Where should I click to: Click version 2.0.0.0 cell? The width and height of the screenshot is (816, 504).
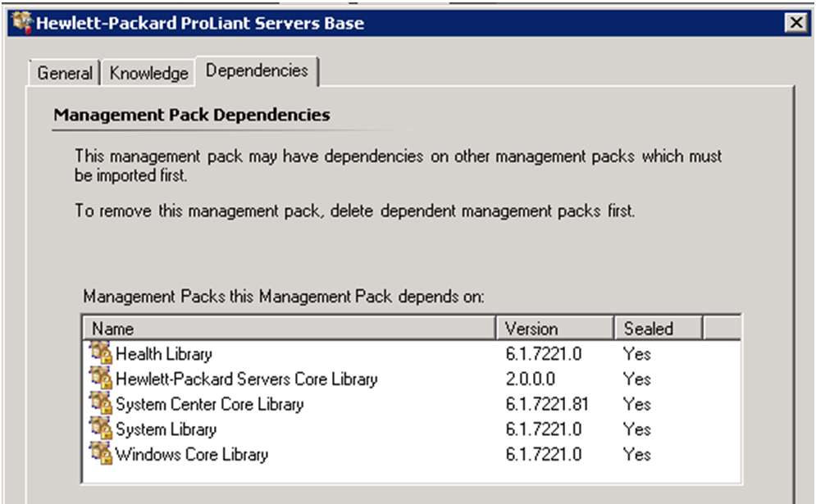click(x=530, y=379)
